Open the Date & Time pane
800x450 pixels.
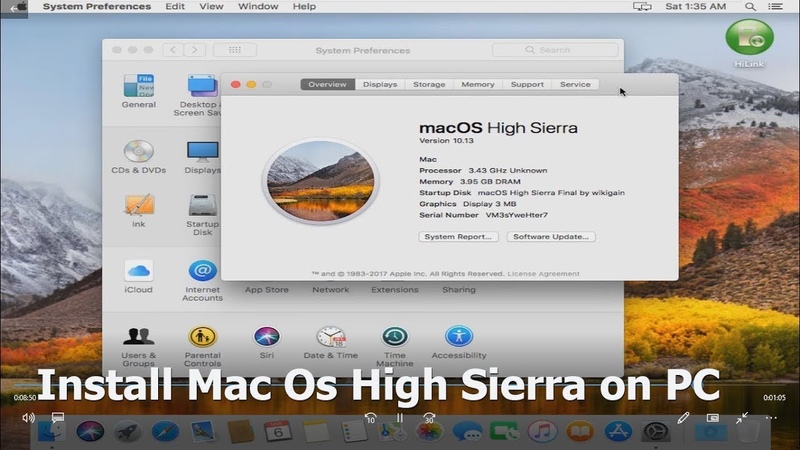331,342
